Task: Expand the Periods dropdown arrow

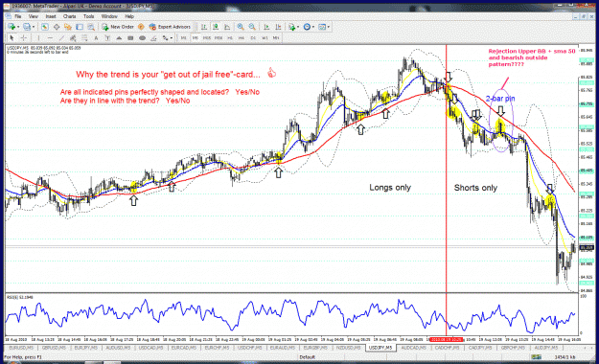Action: point(312,27)
